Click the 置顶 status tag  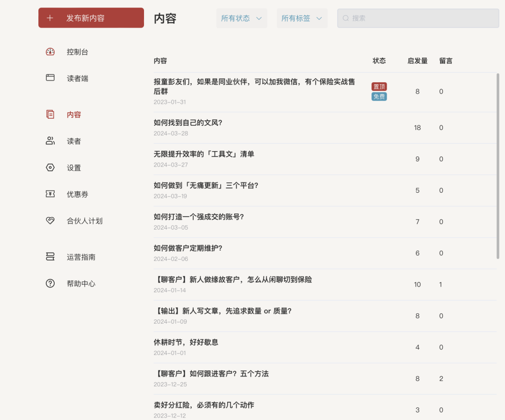379,87
